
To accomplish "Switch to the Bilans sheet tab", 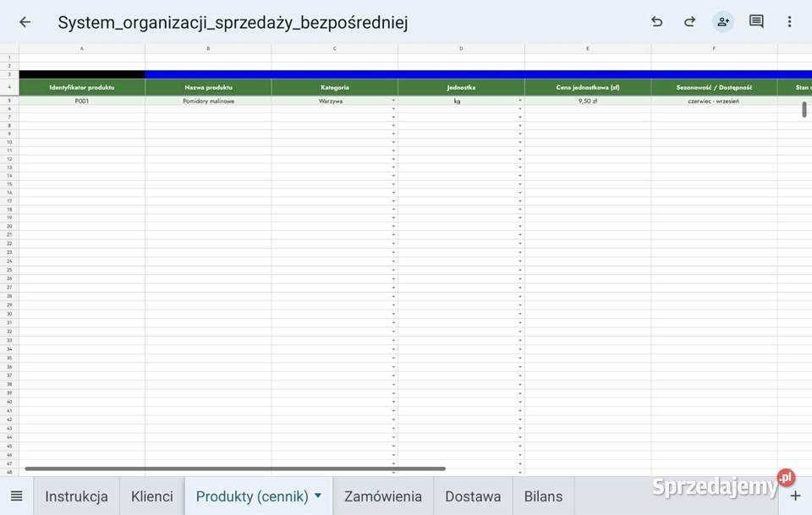I will pyautogui.click(x=543, y=496).
